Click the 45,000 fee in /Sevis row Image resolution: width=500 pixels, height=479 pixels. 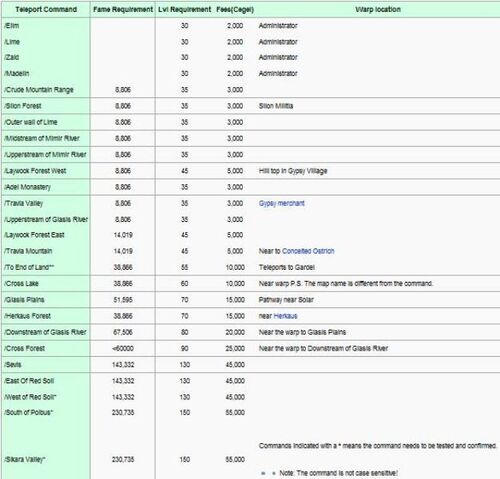pyautogui.click(x=235, y=365)
